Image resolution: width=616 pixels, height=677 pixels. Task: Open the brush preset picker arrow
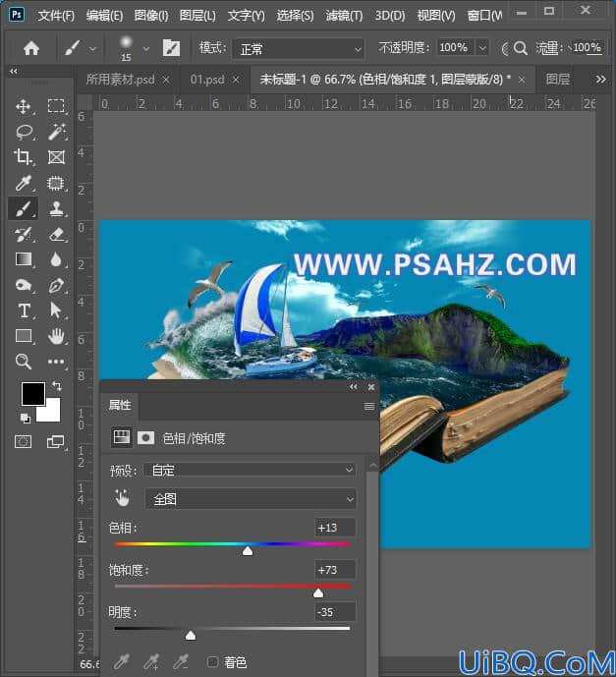click(x=146, y=49)
